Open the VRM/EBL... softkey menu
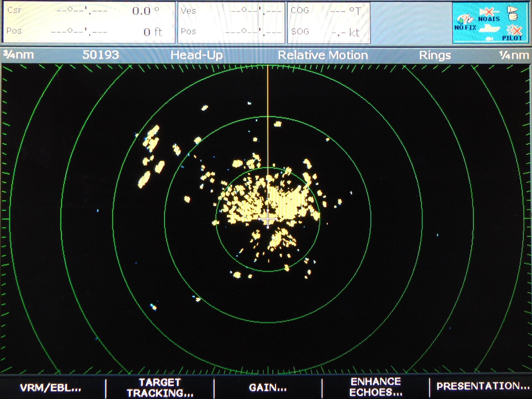532x399 pixels. click(51, 388)
